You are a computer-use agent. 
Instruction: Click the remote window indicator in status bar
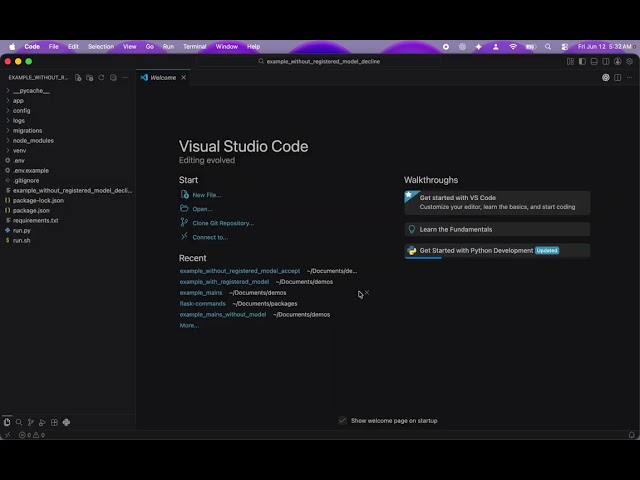(x=7, y=435)
